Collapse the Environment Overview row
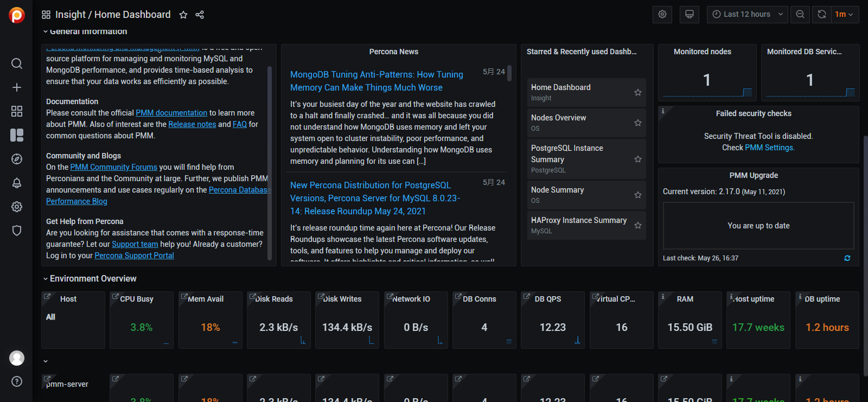This screenshot has width=868, height=402. 46,279
